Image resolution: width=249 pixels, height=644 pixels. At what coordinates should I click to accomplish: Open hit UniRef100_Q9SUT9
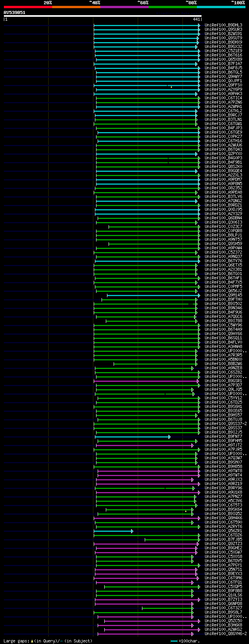[x=223, y=38]
